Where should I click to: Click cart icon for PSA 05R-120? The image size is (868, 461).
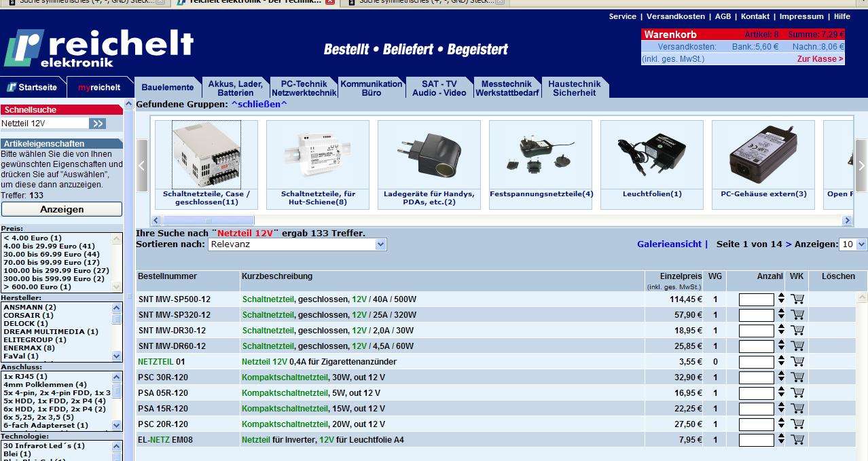(797, 393)
